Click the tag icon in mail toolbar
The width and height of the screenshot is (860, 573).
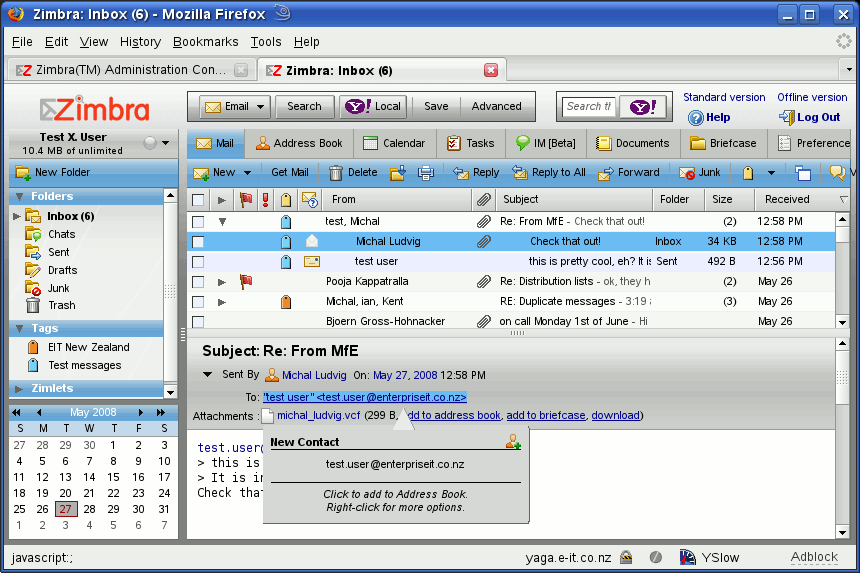click(x=748, y=173)
